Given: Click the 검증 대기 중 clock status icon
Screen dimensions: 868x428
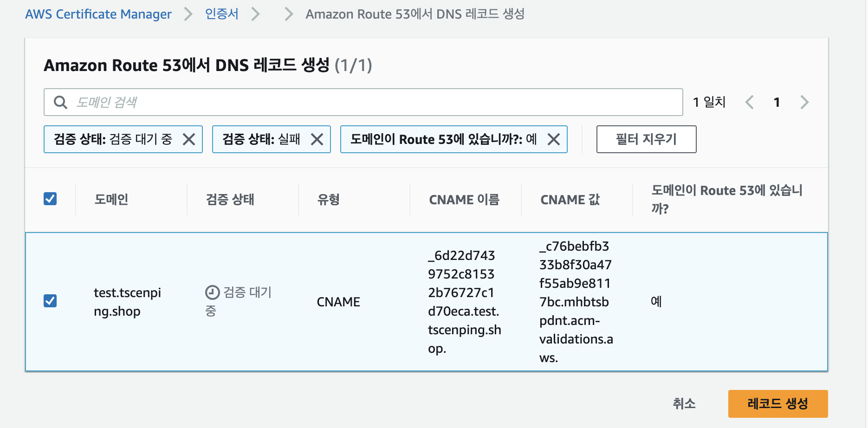Looking at the screenshot, I should click(212, 292).
